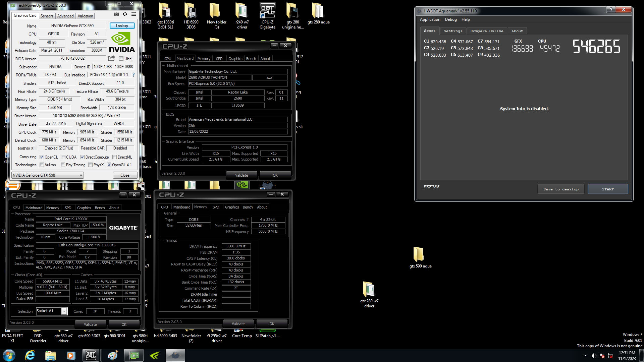Open the 'Socket #1' selection dropdown in CPU-Z
This screenshot has width=644, height=362.
tap(52, 311)
